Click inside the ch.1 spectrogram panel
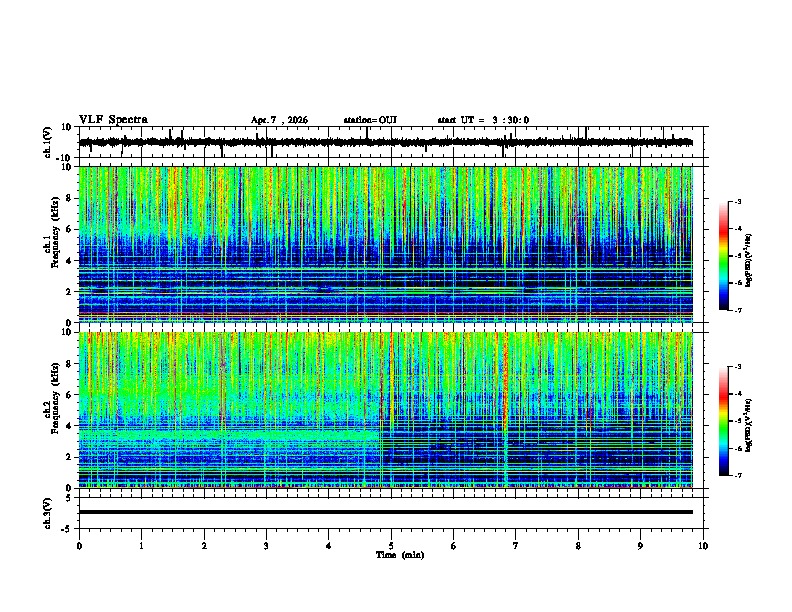The height and width of the screenshot is (612, 792). click(x=386, y=244)
